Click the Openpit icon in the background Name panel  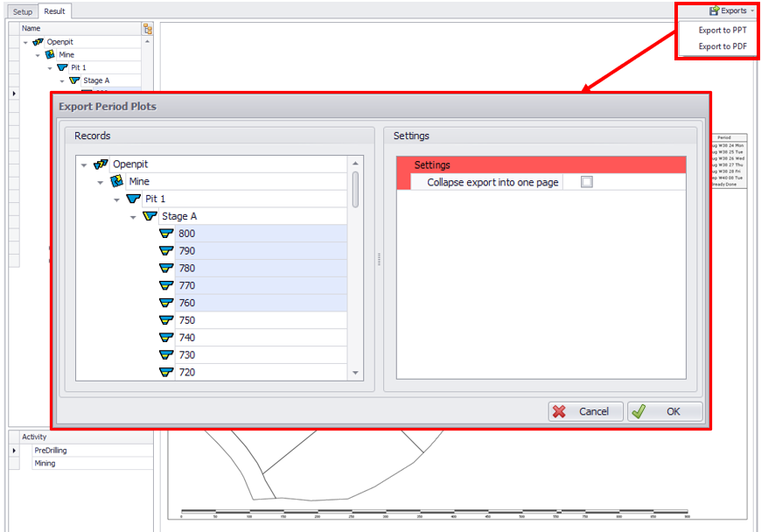[x=38, y=42]
